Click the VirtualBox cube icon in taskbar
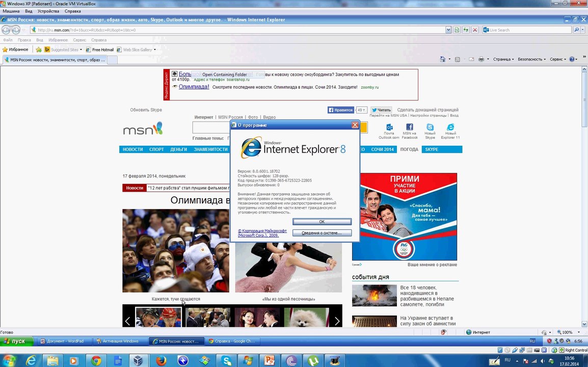The image size is (588, 367). (139, 360)
